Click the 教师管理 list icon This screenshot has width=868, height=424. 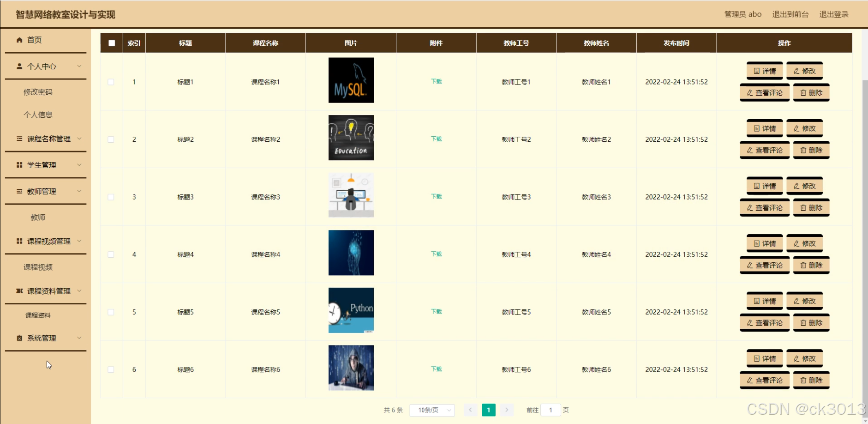tap(19, 191)
